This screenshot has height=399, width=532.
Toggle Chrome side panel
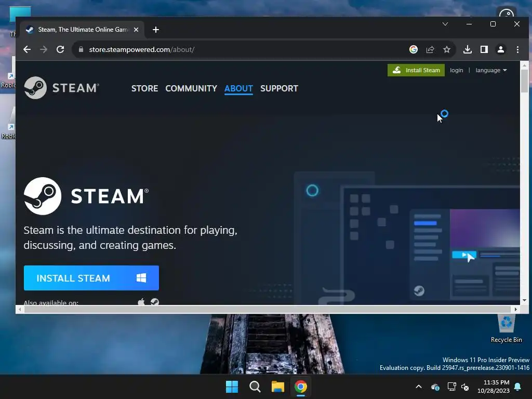click(484, 49)
